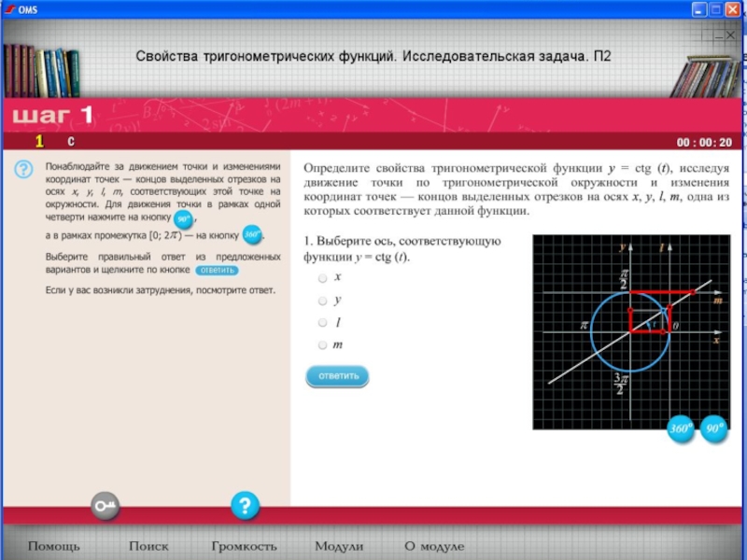Maximize the OMS window
This screenshot has height=560, width=747.
coord(716,9)
